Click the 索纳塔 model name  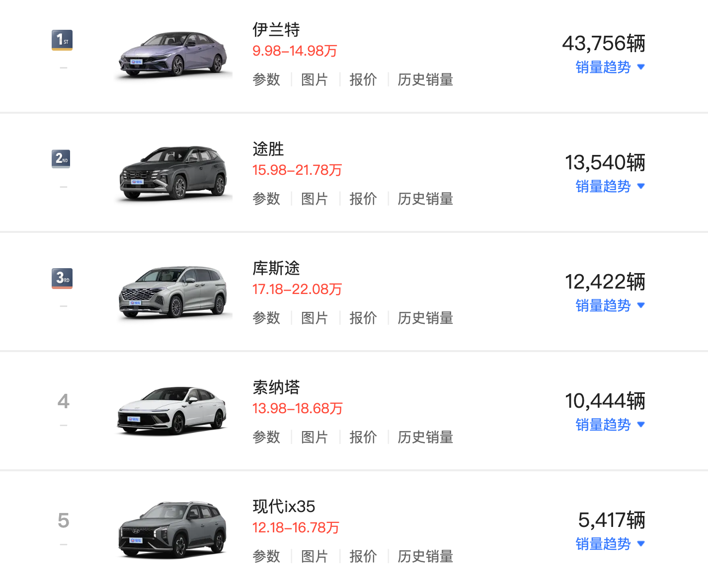coord(276,387)
